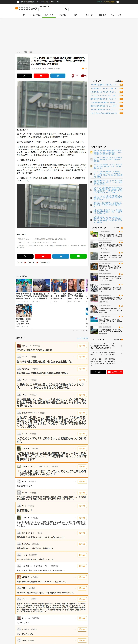Click 実況 link in top bar
Viewport: 138px width, 644px height.
point(47,2)
